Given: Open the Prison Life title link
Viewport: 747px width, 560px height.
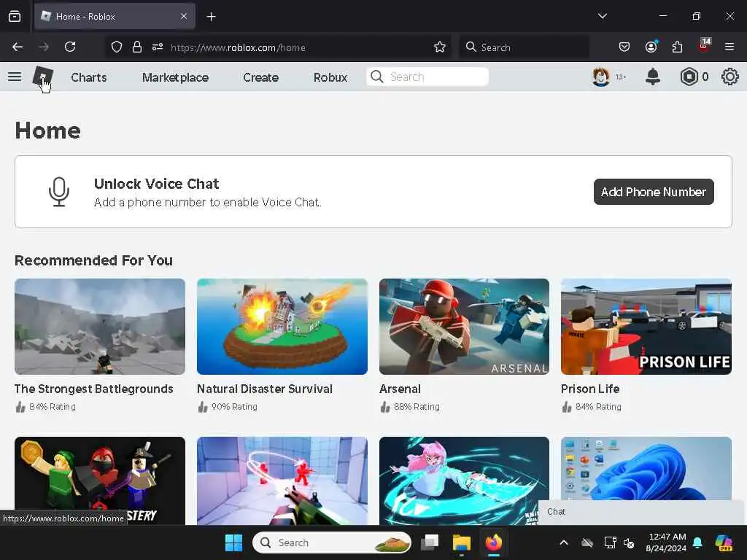Looking at the screenshot, I should [590, 389].
